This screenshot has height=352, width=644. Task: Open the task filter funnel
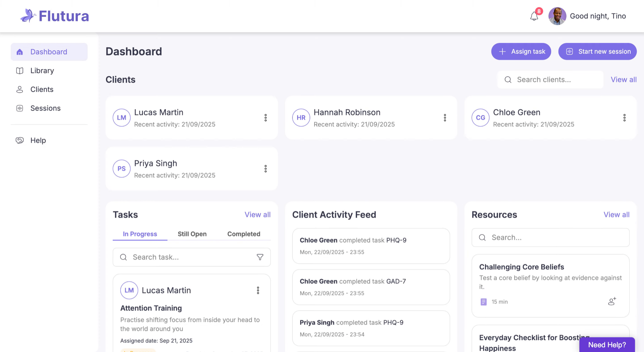pos(260,257)
